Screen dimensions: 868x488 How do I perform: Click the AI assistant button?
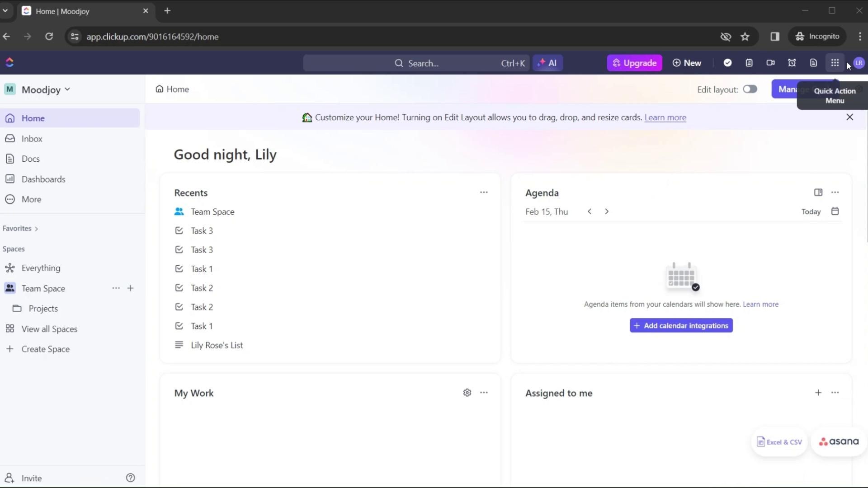pos(547,62)
